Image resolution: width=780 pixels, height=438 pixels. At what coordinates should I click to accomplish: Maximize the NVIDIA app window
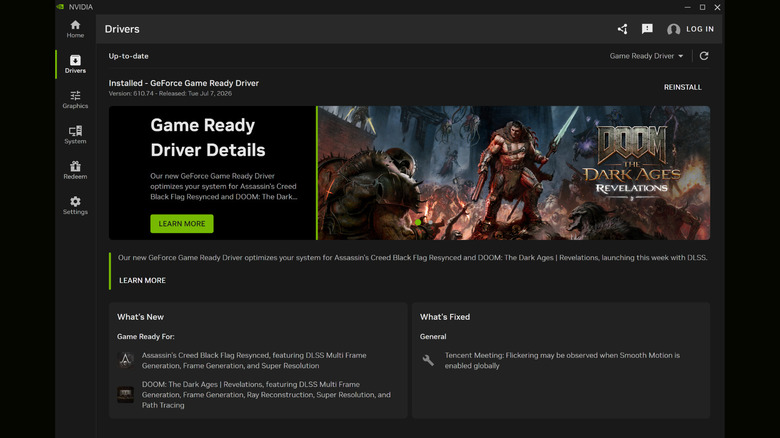[702, 7]
